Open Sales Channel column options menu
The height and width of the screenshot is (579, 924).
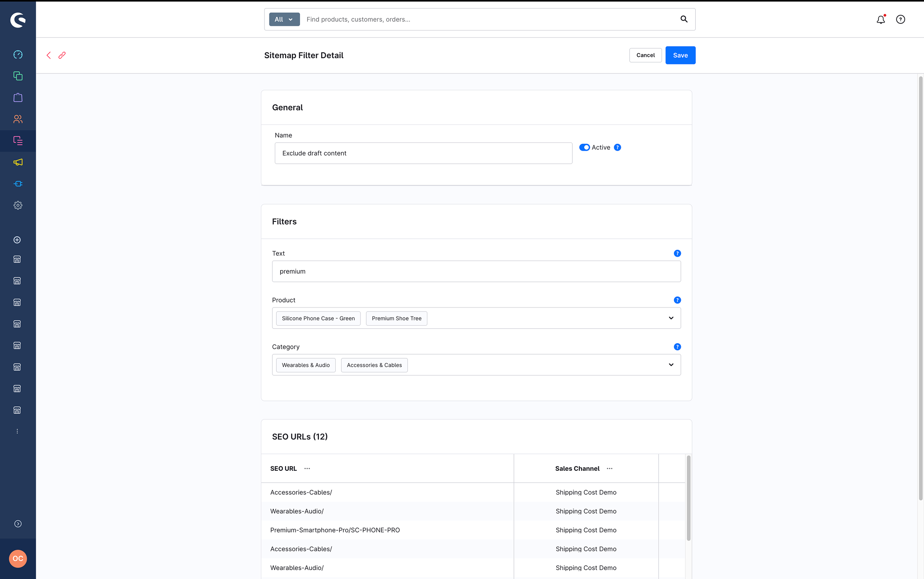610,469
